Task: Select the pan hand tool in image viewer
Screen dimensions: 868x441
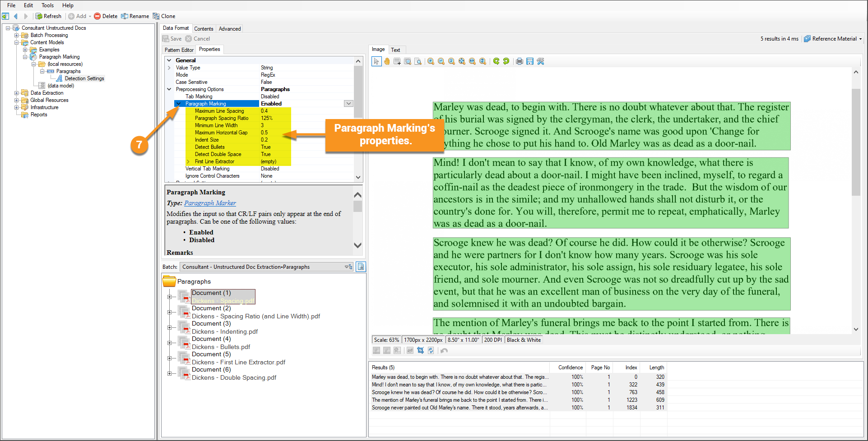Action: (x=387, y=61)
